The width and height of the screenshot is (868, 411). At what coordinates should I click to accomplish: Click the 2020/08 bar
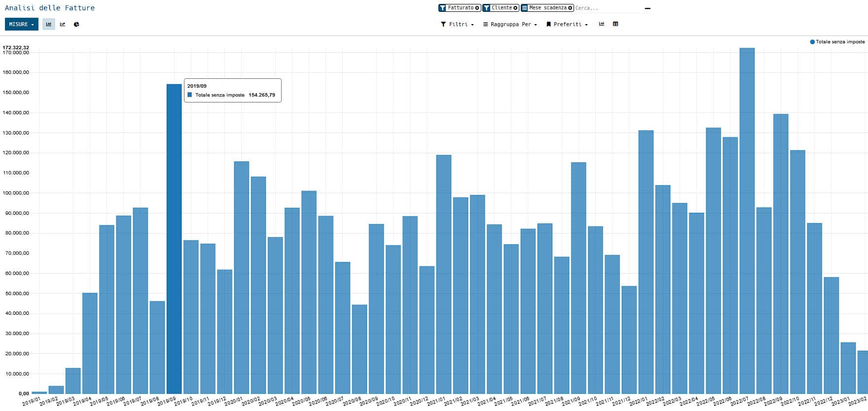point(360,349)
